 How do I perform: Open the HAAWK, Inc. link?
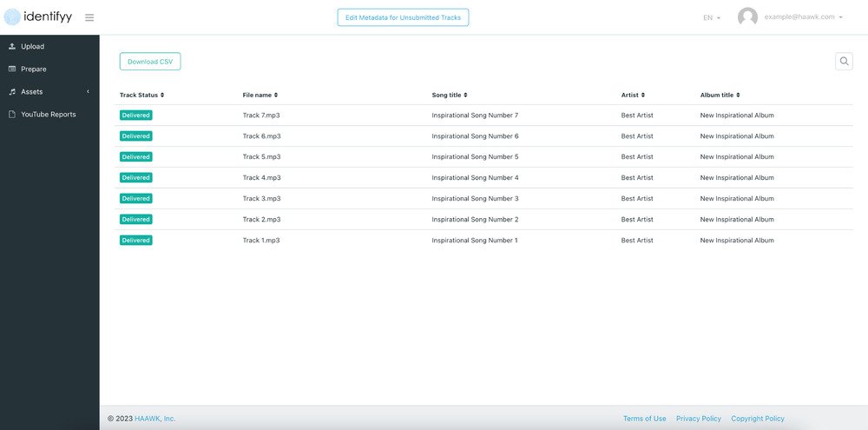tap(155, 419)
